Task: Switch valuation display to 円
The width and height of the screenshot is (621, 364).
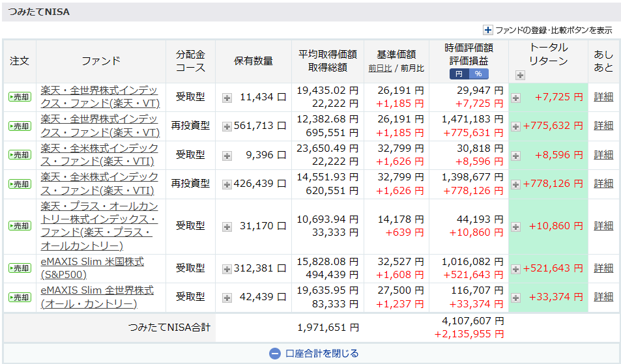Action: [x=459, y=74]
